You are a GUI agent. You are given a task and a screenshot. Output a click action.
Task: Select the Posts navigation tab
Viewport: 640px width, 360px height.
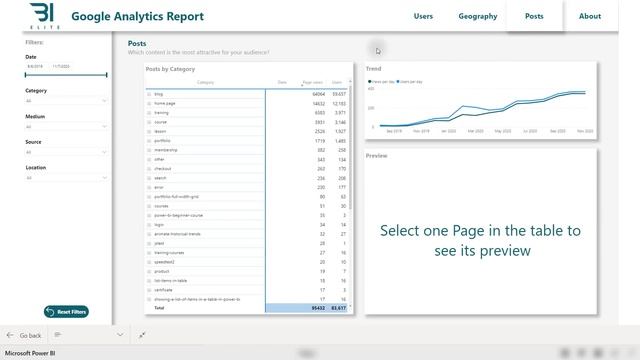(x=534, y=16)
